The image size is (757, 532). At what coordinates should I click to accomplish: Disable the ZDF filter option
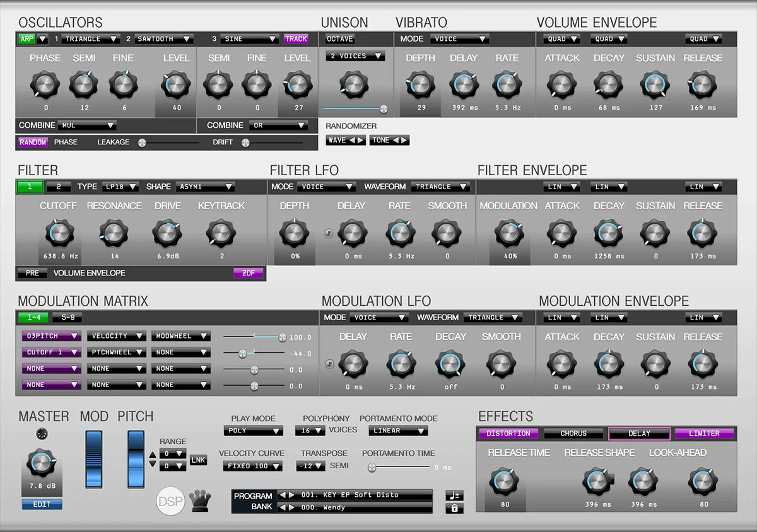249,274
